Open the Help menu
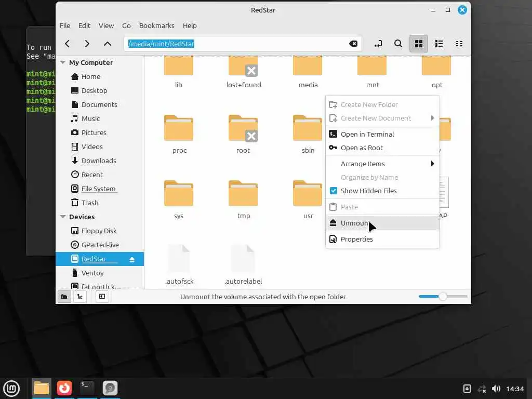 (190, 26)
